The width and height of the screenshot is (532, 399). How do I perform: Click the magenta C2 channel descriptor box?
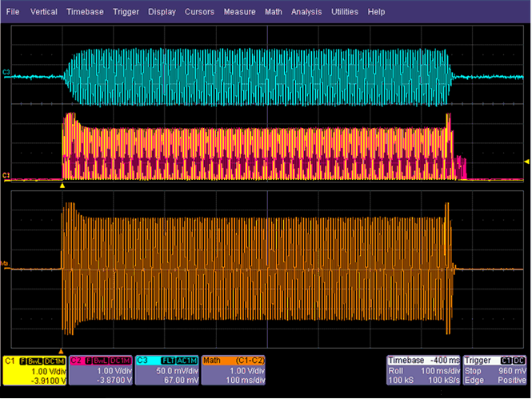[x=101, y=371]
